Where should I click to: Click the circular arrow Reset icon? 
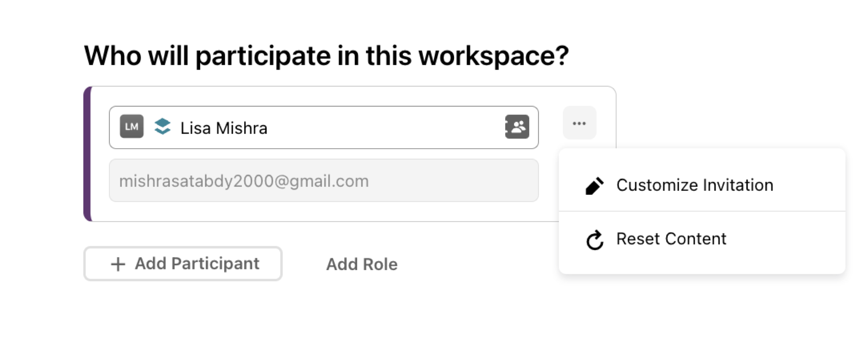(x=595, y=240)
